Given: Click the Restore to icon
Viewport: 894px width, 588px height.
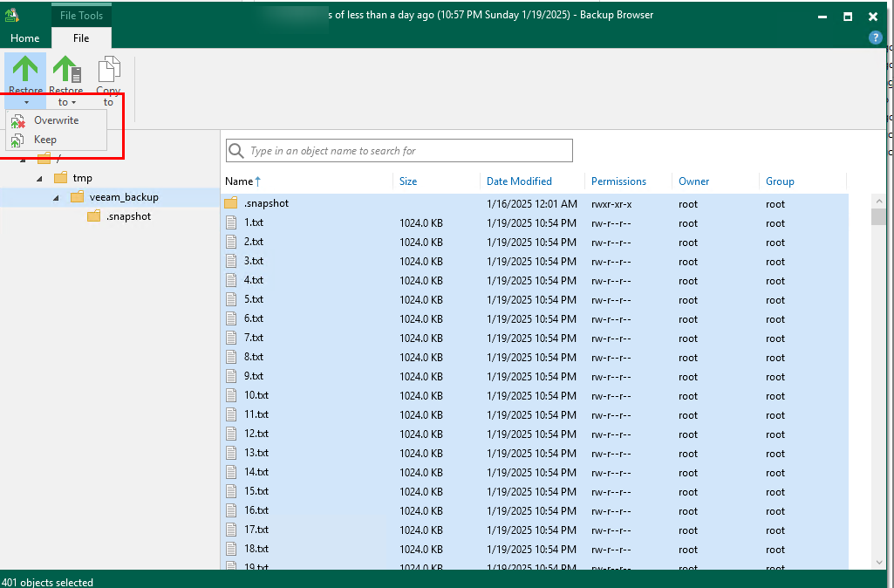Looking at the screenshot, I should pyautogui.click(x=65, y=69).
